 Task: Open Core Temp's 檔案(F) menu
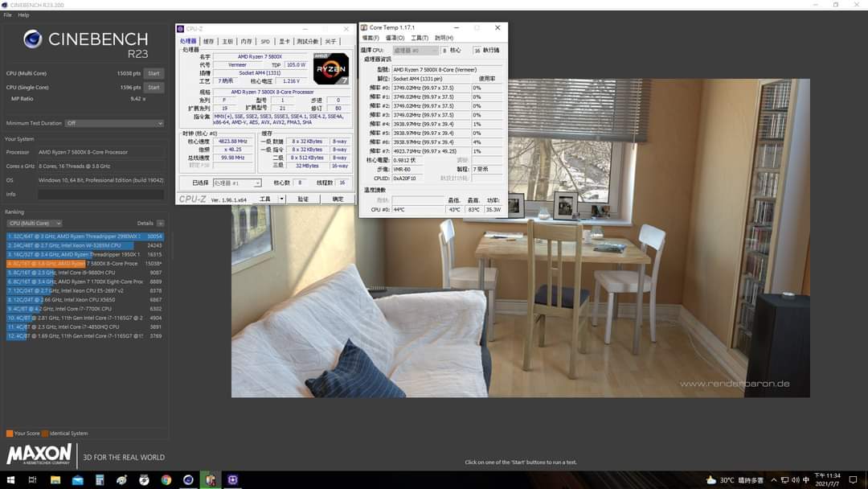(371, 38)
